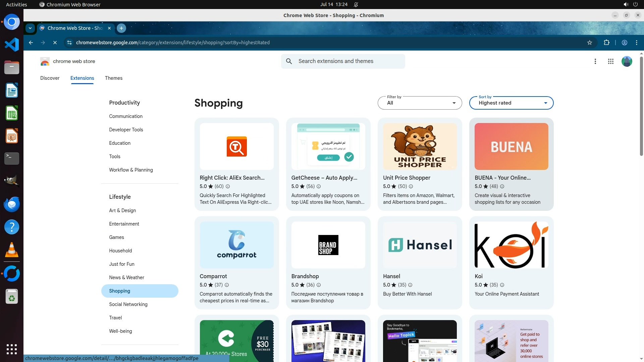
Task: Launch VLC media player from the dock
Action: tap(11, 250)
